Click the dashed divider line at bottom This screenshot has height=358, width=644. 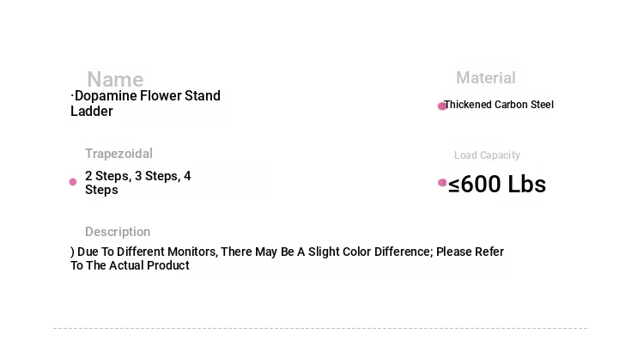[x=320, y=328]
